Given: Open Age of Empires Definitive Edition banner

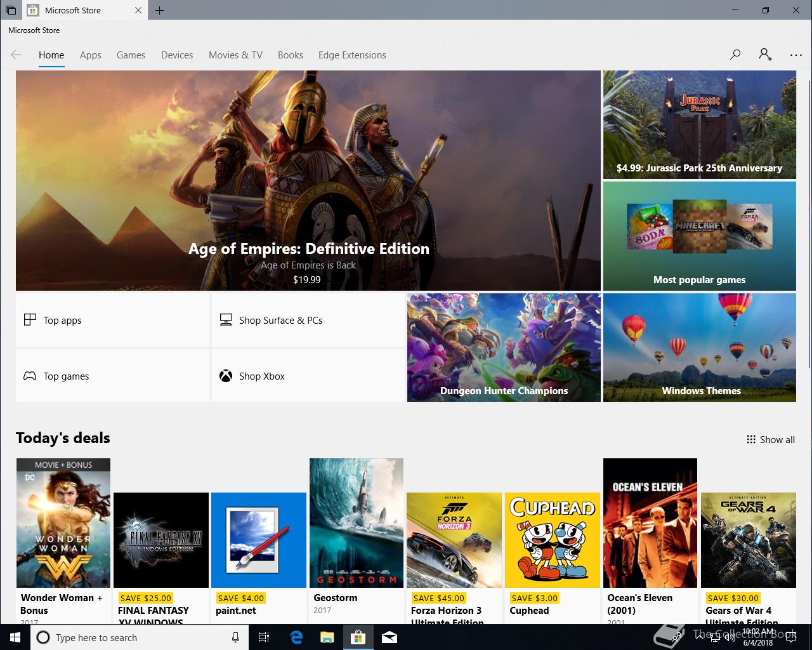Looking at the screenshot, I should 308,180.
